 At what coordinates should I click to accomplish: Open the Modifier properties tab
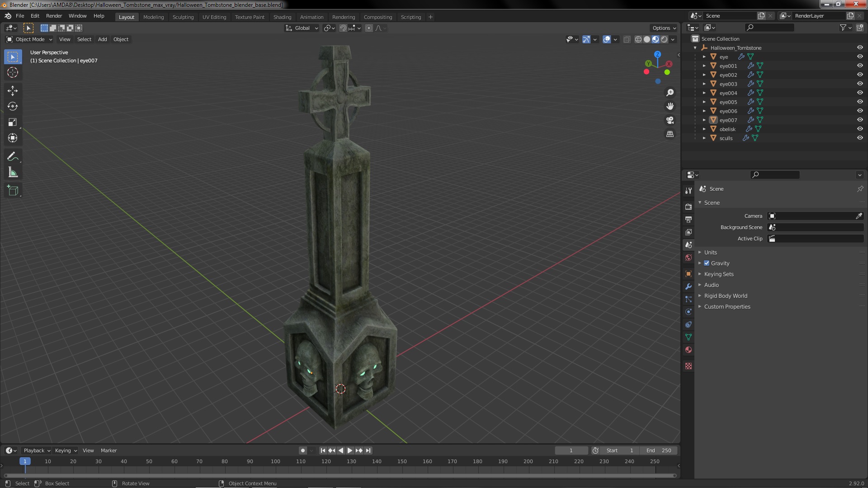tap(689, 286)
